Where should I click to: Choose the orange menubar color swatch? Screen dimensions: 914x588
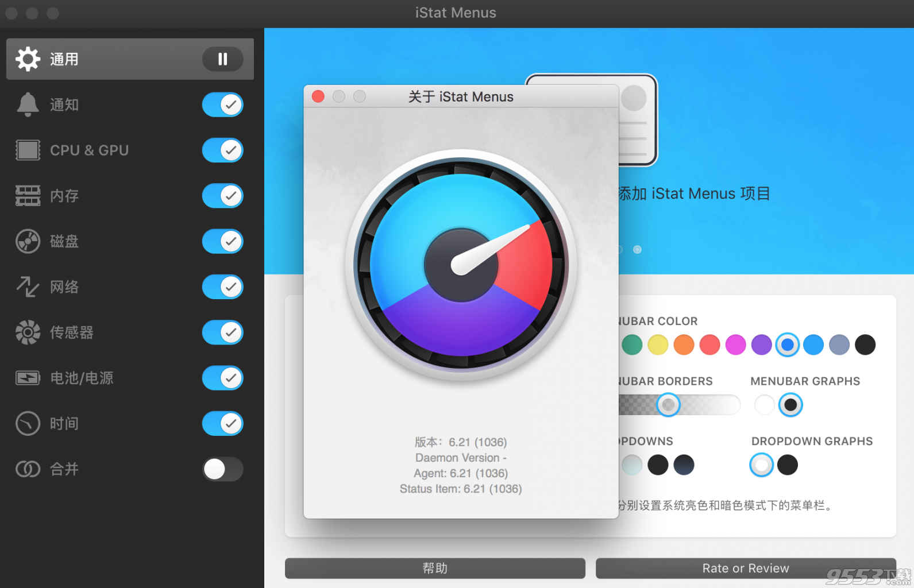(x=684, y=345)
